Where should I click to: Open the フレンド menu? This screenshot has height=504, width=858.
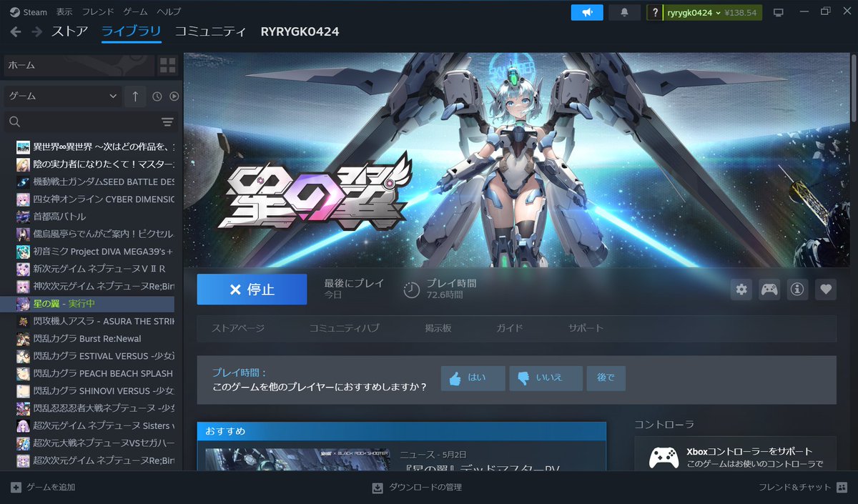[x=98, y=12]
